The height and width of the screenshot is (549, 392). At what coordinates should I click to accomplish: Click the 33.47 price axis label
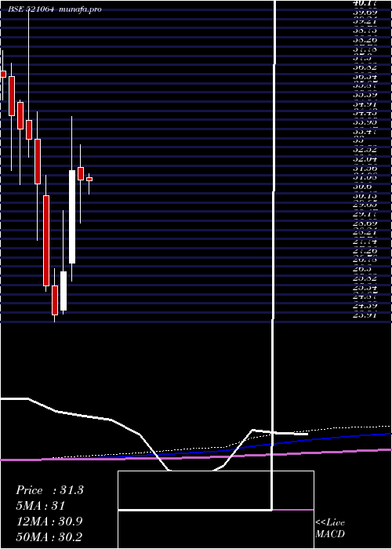click(x=365, y=132)
